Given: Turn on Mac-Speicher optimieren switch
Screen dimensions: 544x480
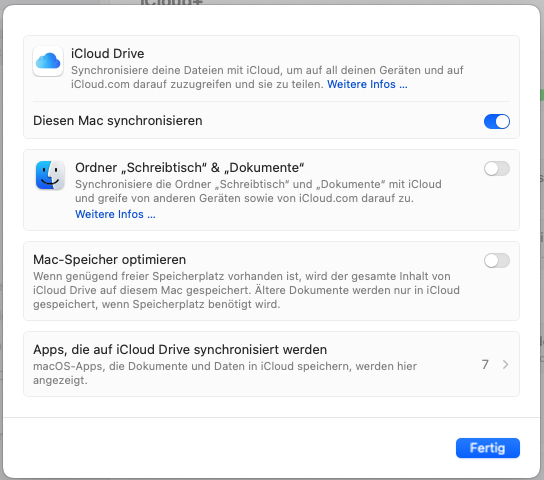Looking at the screenshot, I should 497,260.
